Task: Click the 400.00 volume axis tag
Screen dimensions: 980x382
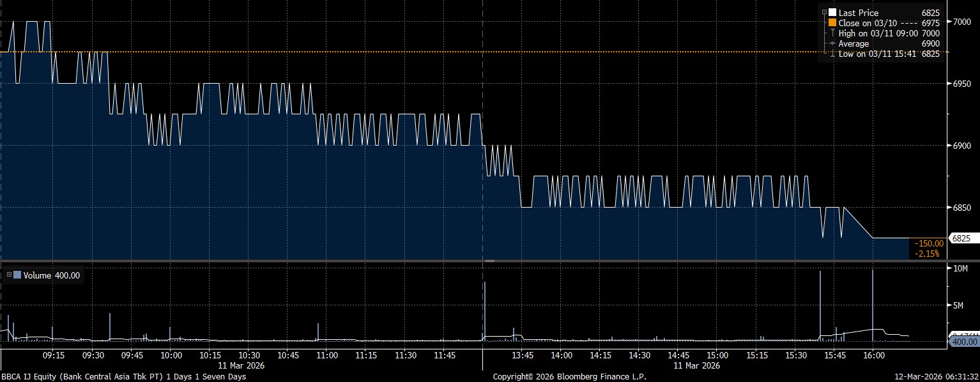Action: click(x=963, y=342)
